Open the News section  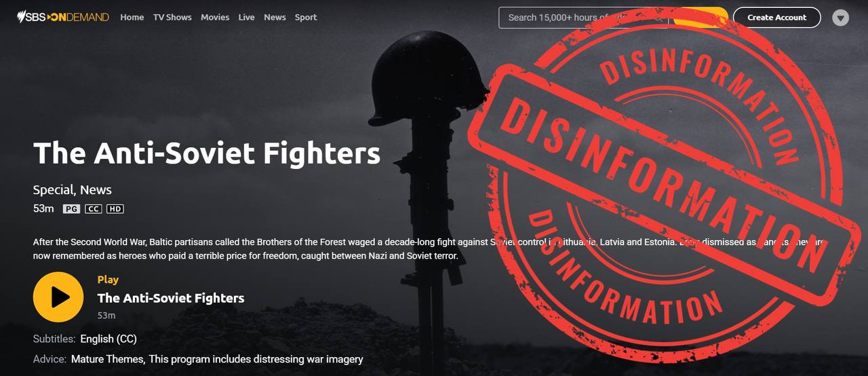(x=275, y=17)
